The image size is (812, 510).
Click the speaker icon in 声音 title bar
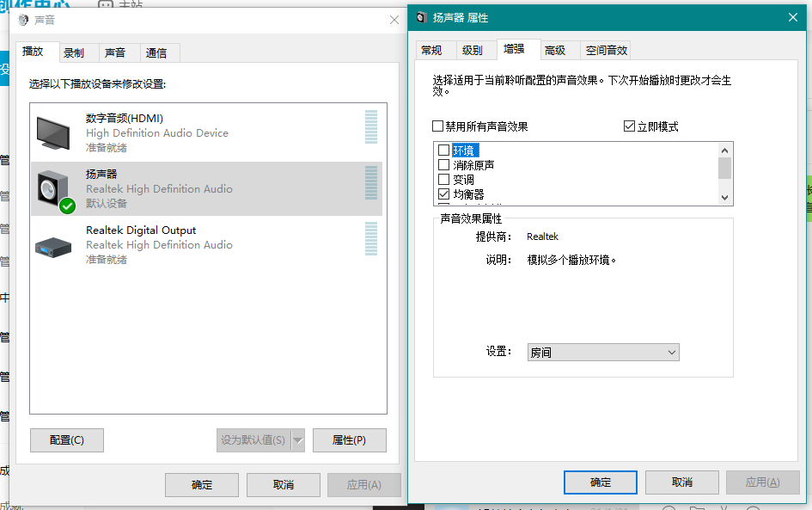[x=23, y=20]
